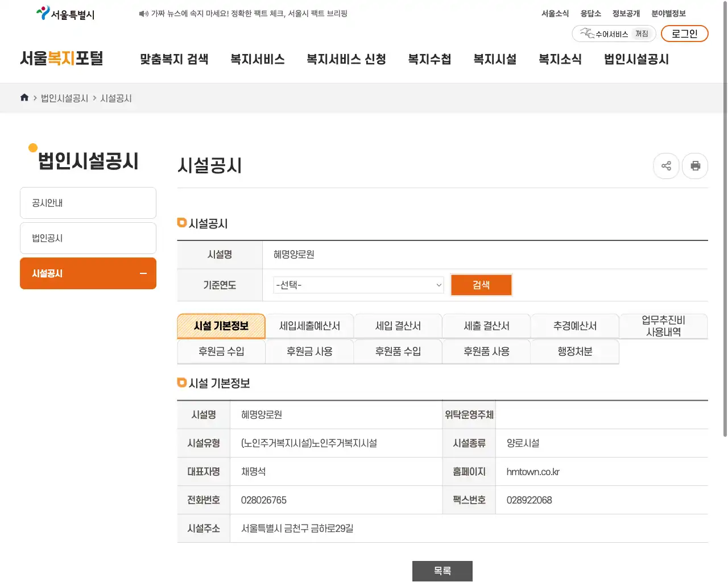Click the 목록 list button
728x582 pixels.
(442, 571)
